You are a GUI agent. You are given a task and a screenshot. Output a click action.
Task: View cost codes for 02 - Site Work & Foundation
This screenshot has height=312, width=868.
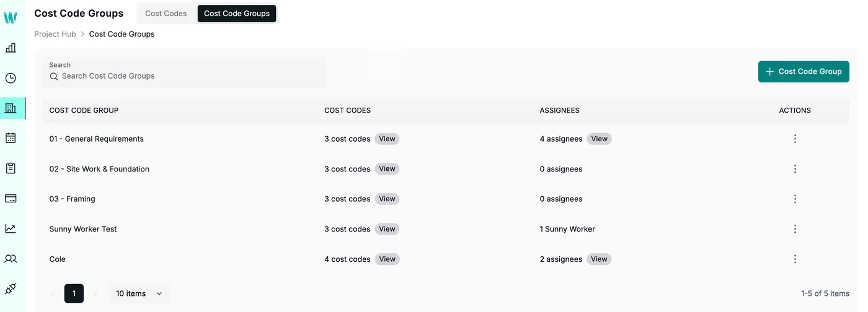pos(387,169)
